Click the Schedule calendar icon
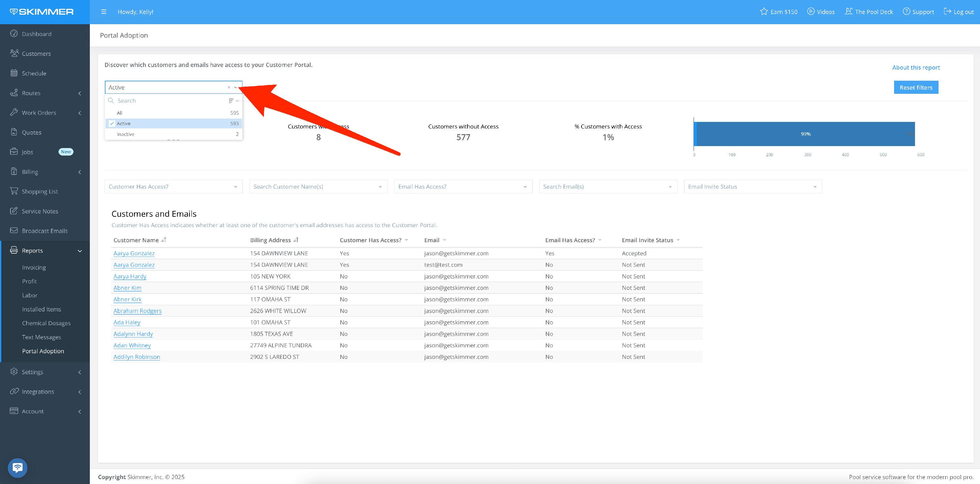Image resolution: width=980 pixels, height=484 pixels. [14, 73]
